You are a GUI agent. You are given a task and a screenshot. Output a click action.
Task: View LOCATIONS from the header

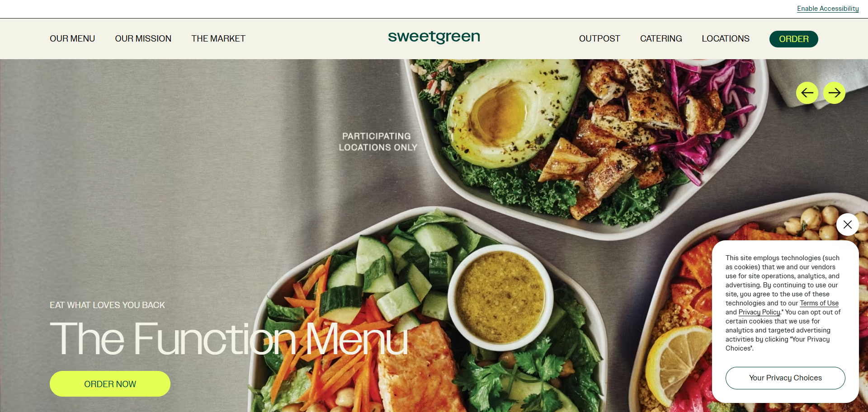click(726, 39)
